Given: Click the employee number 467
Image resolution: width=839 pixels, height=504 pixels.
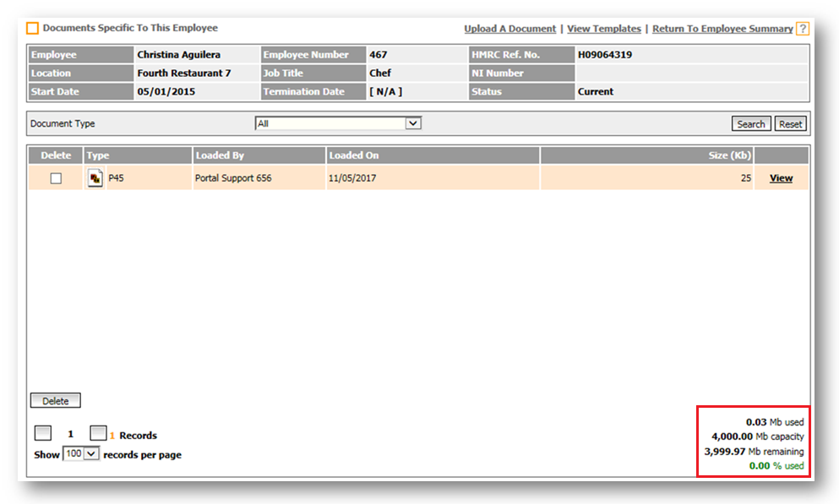Looking at the screenshot, I should (x=378, y=55).
